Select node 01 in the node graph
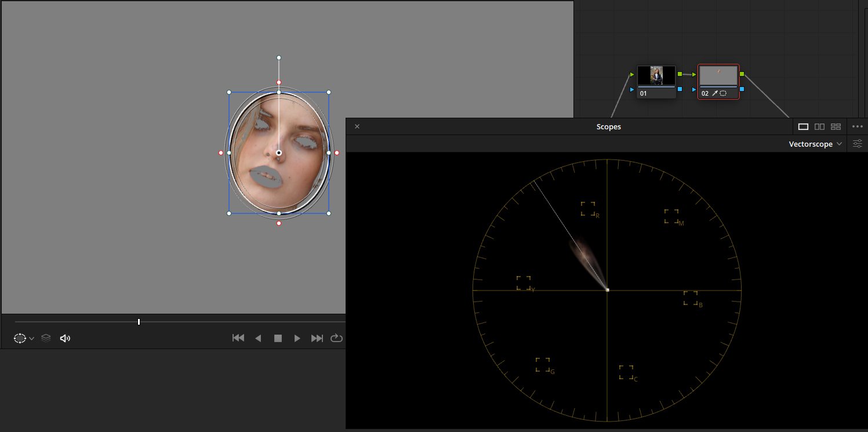The height and width of the screenshot is (432, 868). point(656,76)
